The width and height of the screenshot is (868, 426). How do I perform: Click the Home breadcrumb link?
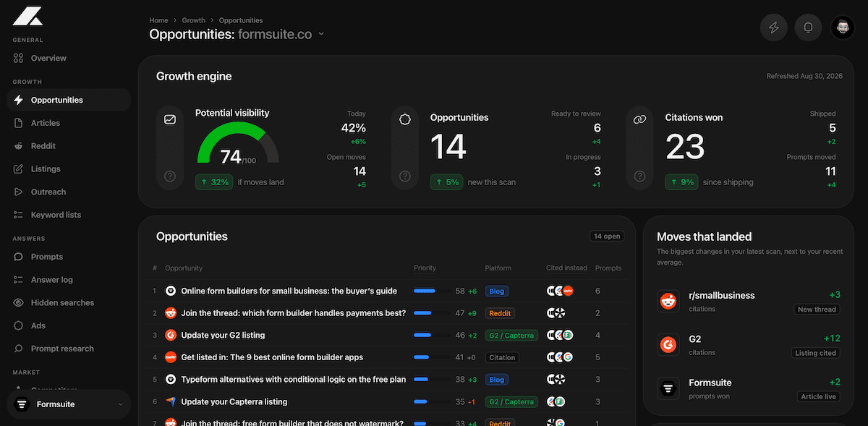click(158, 20)
